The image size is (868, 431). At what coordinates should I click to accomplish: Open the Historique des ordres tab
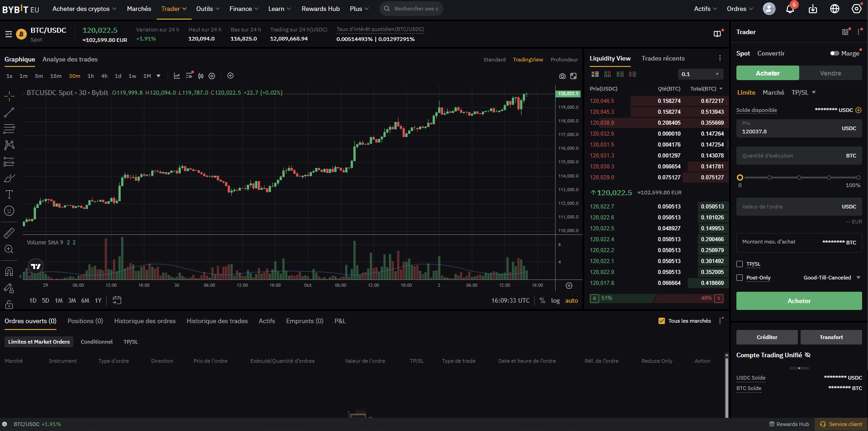[x=145, y=321]
